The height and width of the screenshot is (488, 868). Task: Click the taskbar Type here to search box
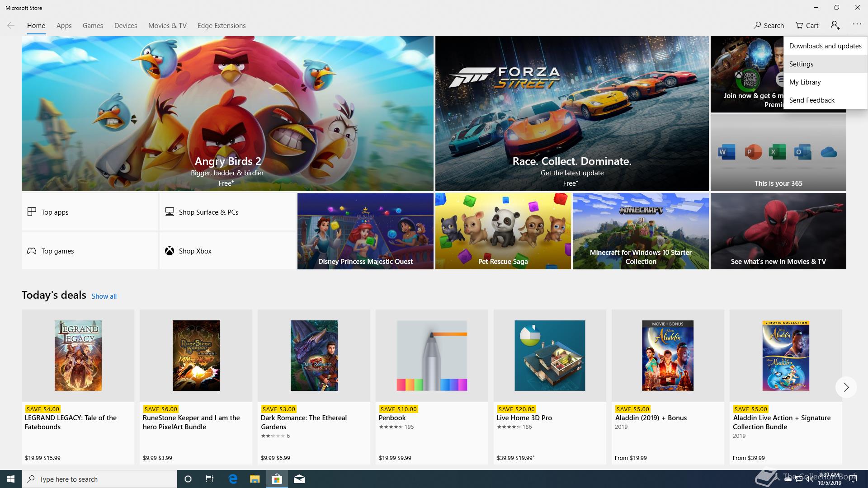coord(99,479)
